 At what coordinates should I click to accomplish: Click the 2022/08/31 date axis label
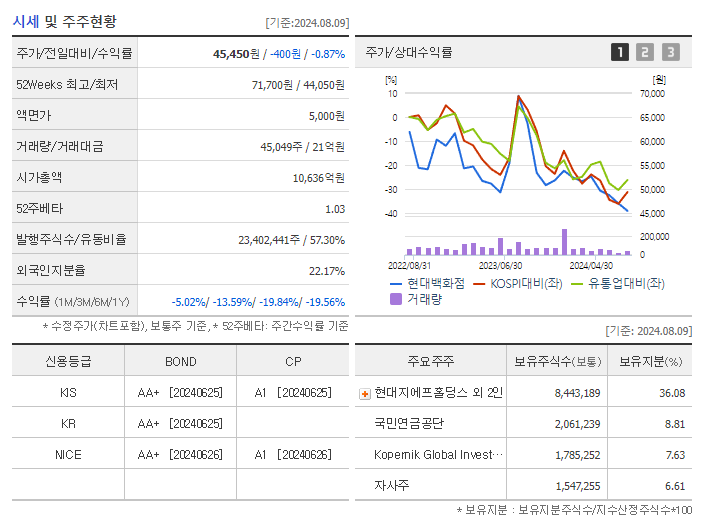point(409,265)
